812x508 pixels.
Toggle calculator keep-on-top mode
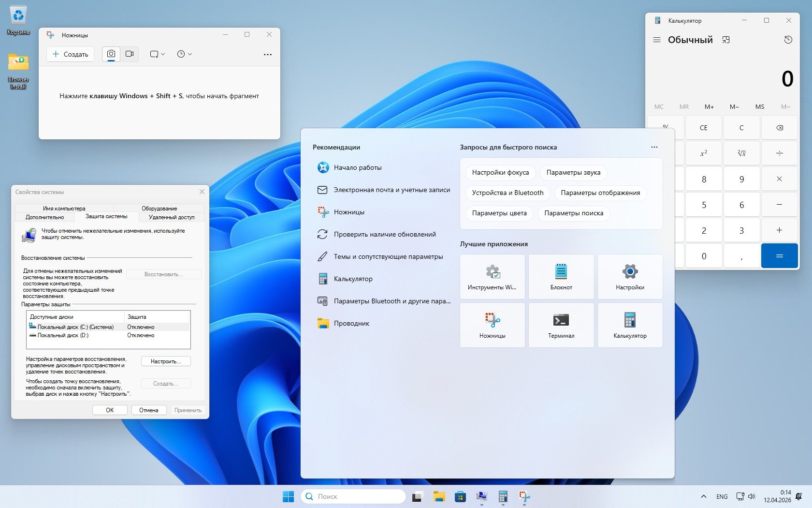[x=725, y=40]
